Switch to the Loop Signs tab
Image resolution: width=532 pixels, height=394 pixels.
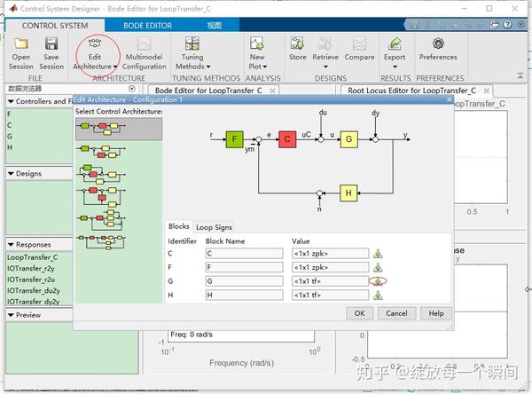(x=214, y=227)
